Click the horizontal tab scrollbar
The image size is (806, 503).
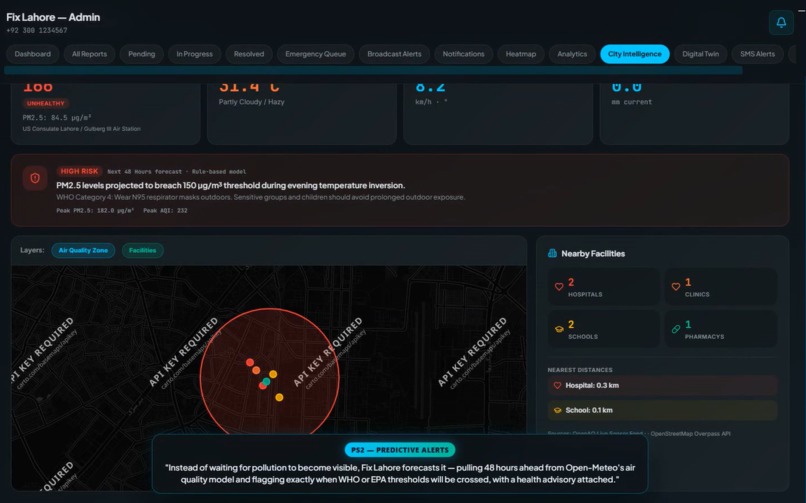[373, 70]
